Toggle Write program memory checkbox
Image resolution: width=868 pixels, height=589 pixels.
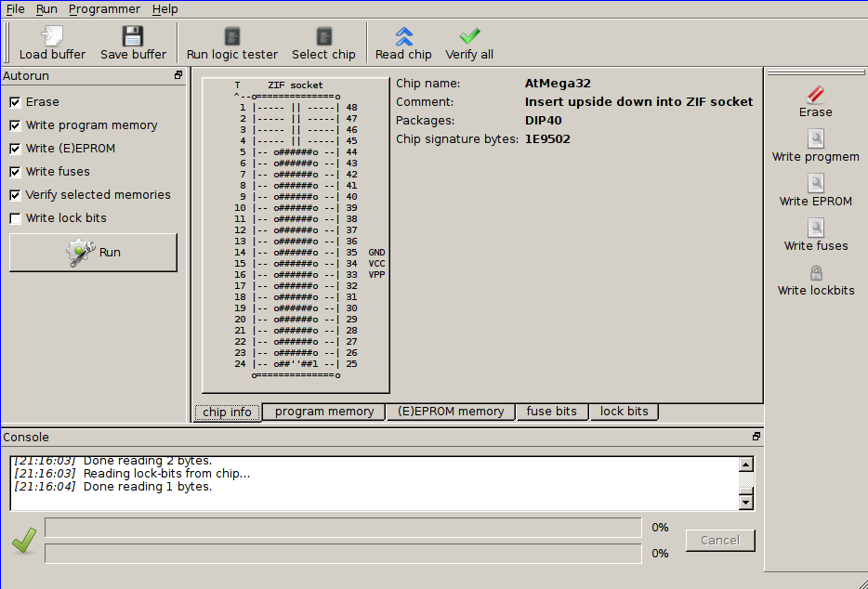pyautogui.click(x=15, y=125)
